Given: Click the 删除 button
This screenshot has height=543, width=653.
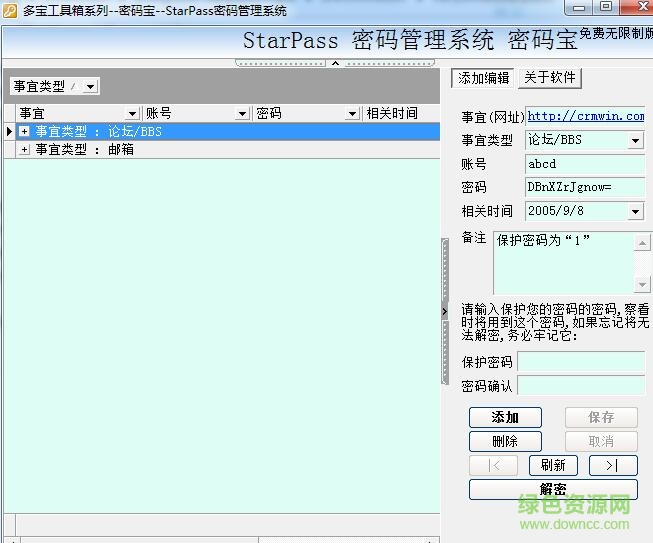Looking at the screenshot, I should pos(505,441).
